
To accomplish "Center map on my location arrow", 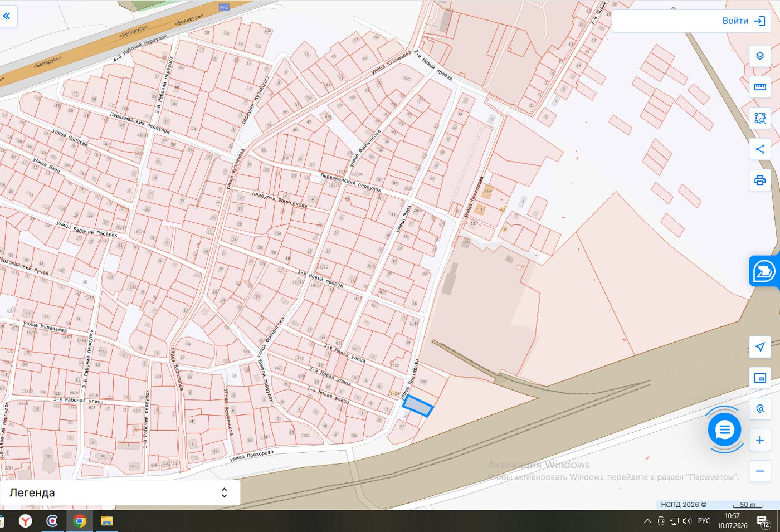I will 760,347.
